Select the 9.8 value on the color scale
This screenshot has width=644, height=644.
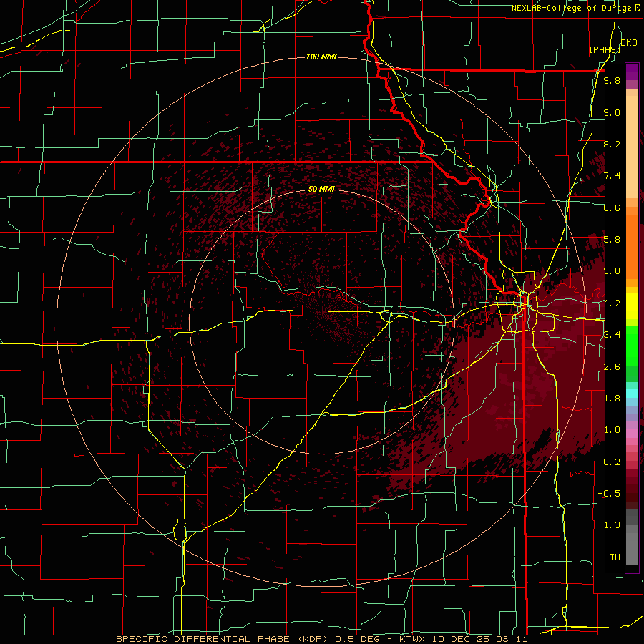pos(612,81)
